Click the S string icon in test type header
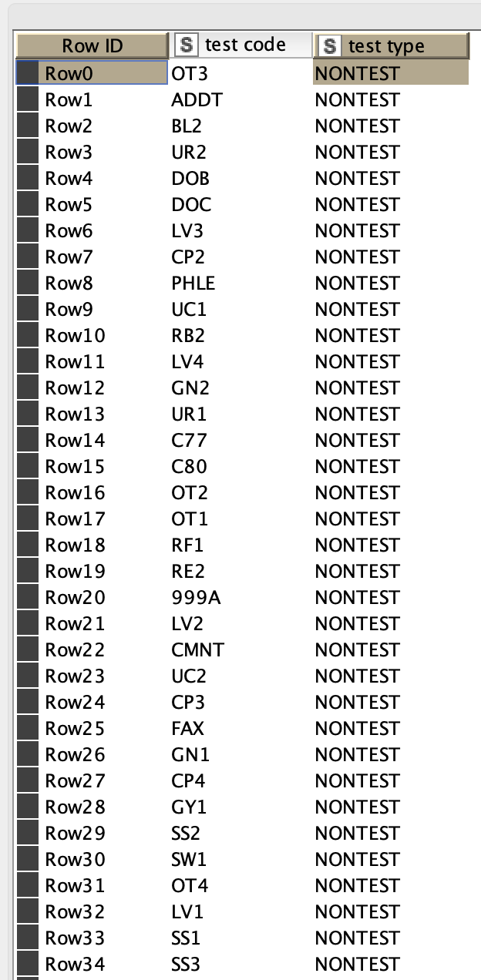Image resolution: width=481 pixels, height=980 pixels. [x=330, y=45]
